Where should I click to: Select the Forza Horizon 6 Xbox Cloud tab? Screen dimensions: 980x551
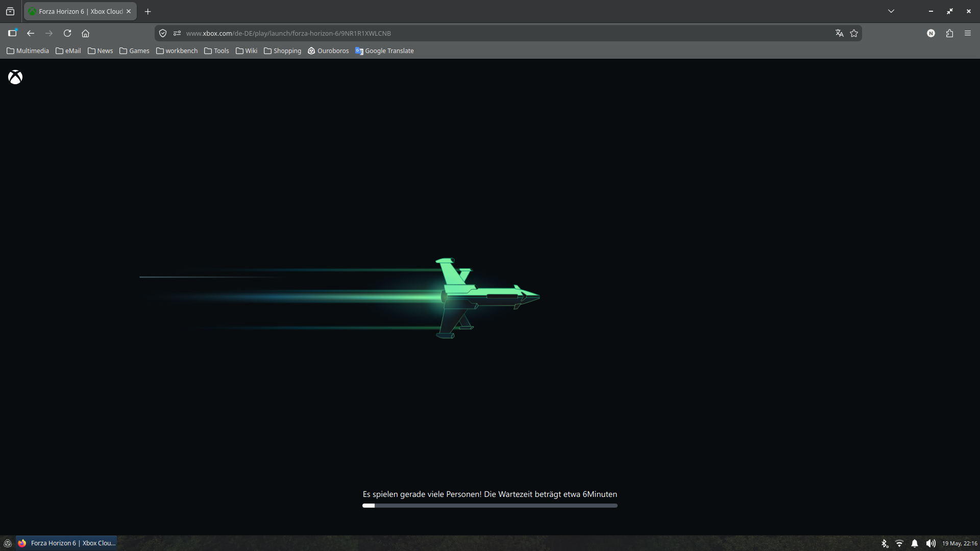tap(80, 11)
